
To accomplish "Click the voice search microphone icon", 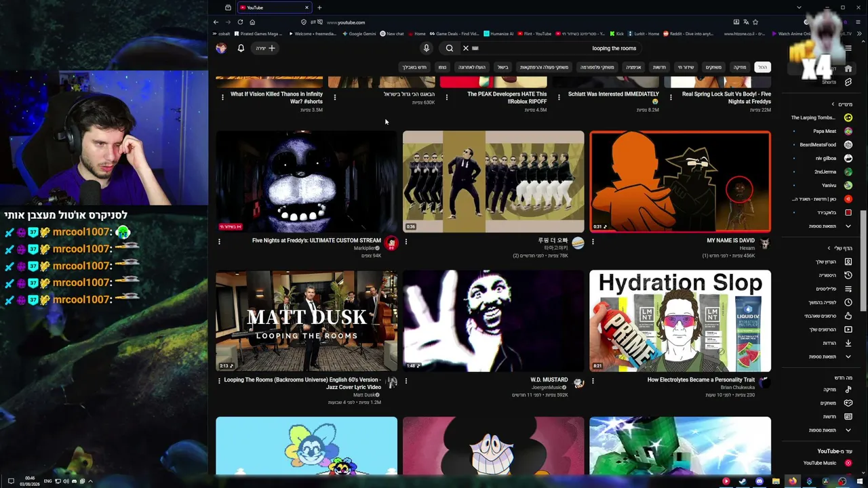I will coord(427,48).
